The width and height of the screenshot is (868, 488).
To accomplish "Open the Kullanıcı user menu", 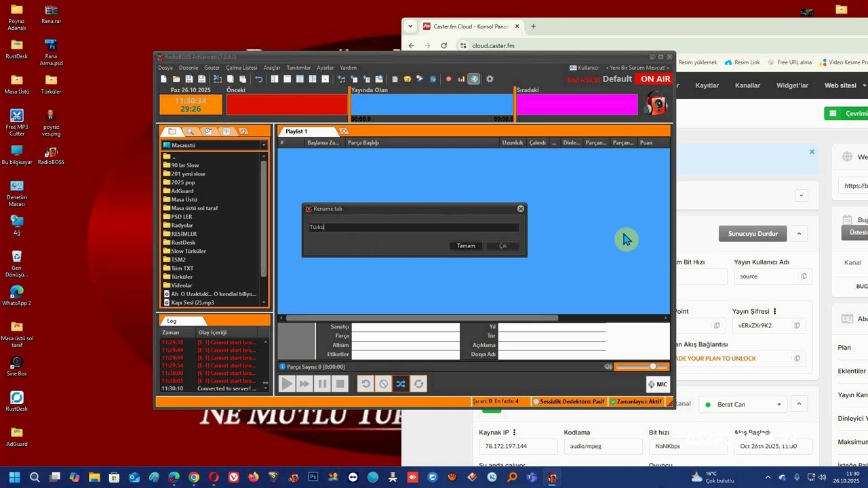I will (584, 68).
